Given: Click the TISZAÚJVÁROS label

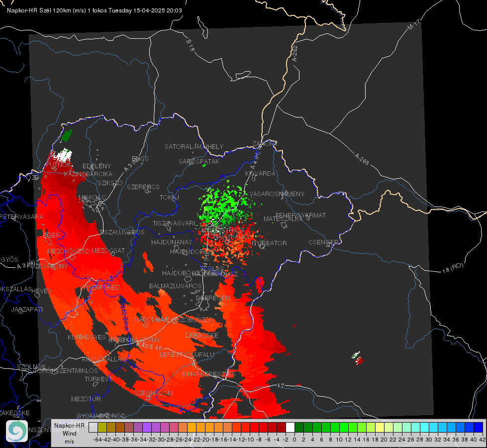Looking at the screenshot, I should click(122, 232).
